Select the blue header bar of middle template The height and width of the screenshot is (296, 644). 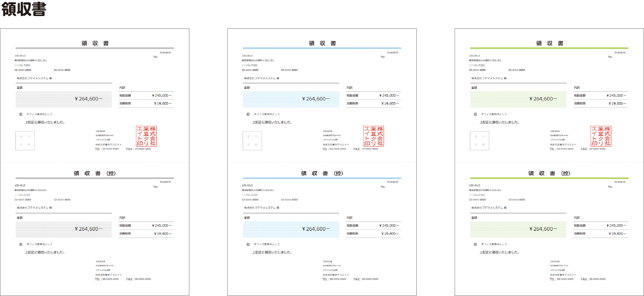pyautogui.click(x=322, y=48)
